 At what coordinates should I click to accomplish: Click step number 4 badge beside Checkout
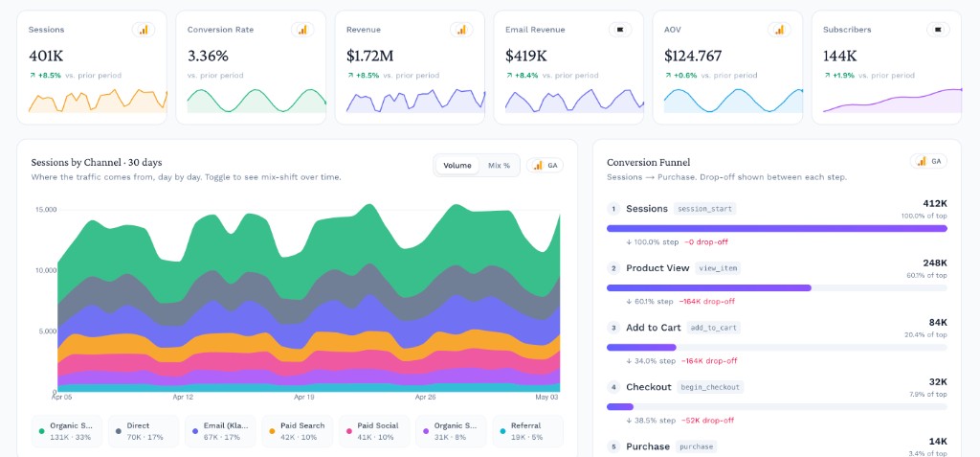pos(613,387)
